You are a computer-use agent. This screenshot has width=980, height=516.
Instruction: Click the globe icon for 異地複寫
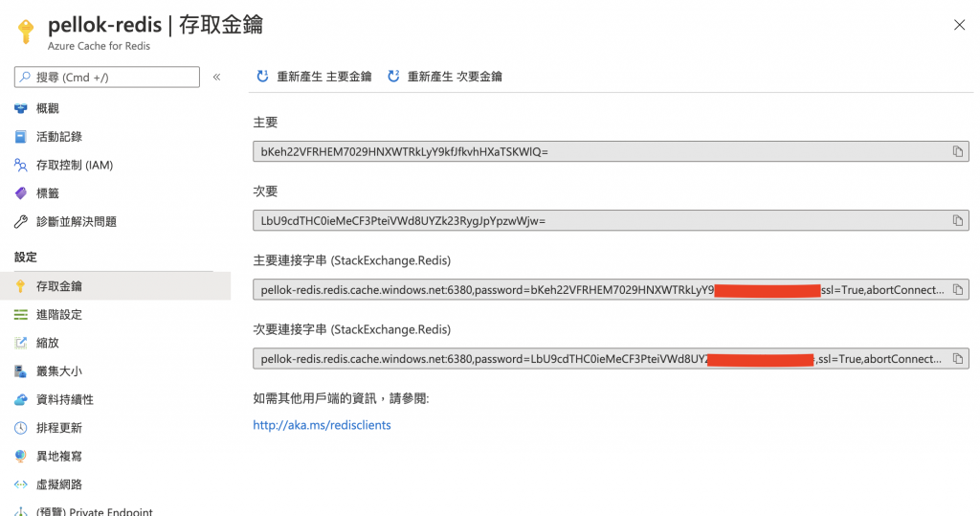click(21, 456)
